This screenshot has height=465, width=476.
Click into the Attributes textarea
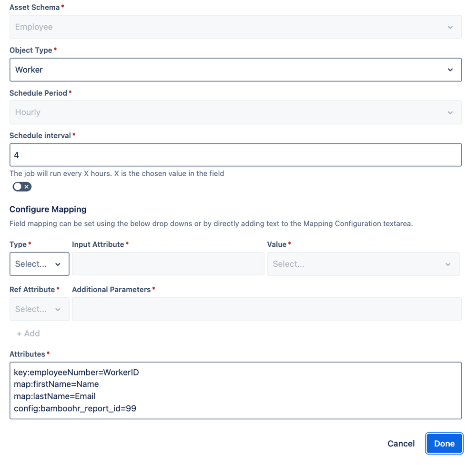coord(235,391)
